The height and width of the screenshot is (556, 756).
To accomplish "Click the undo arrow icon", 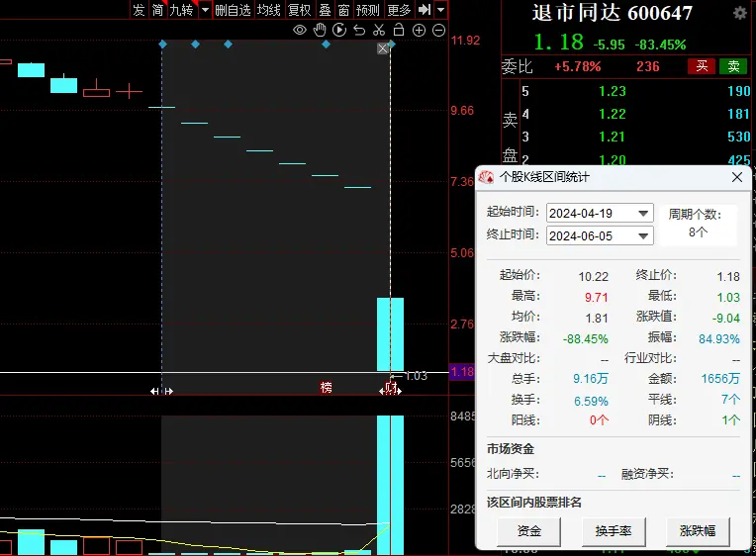I will (x=359, y=31).
